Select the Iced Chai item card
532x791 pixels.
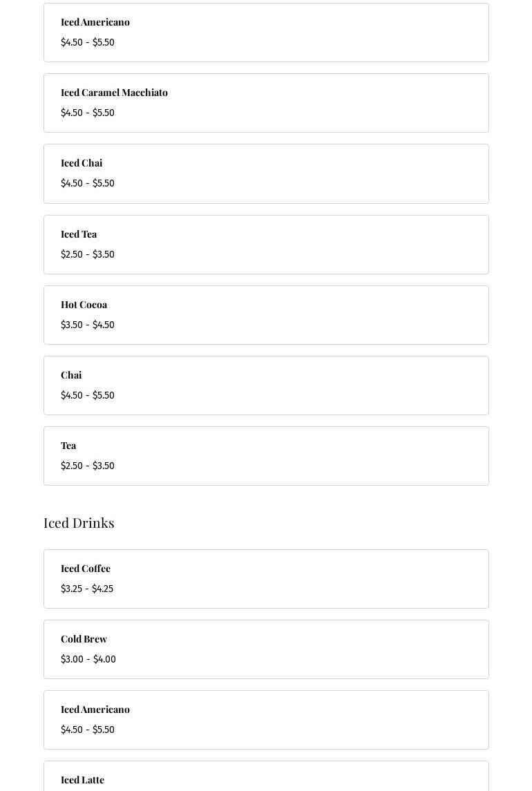[x=266, y=173]
